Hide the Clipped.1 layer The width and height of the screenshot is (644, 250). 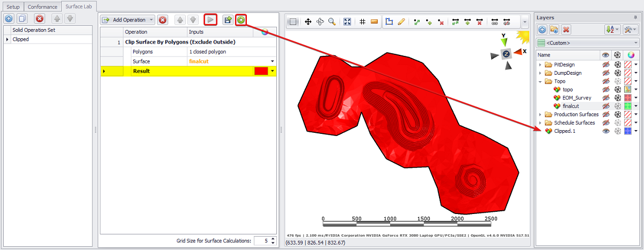click(605, 131)
